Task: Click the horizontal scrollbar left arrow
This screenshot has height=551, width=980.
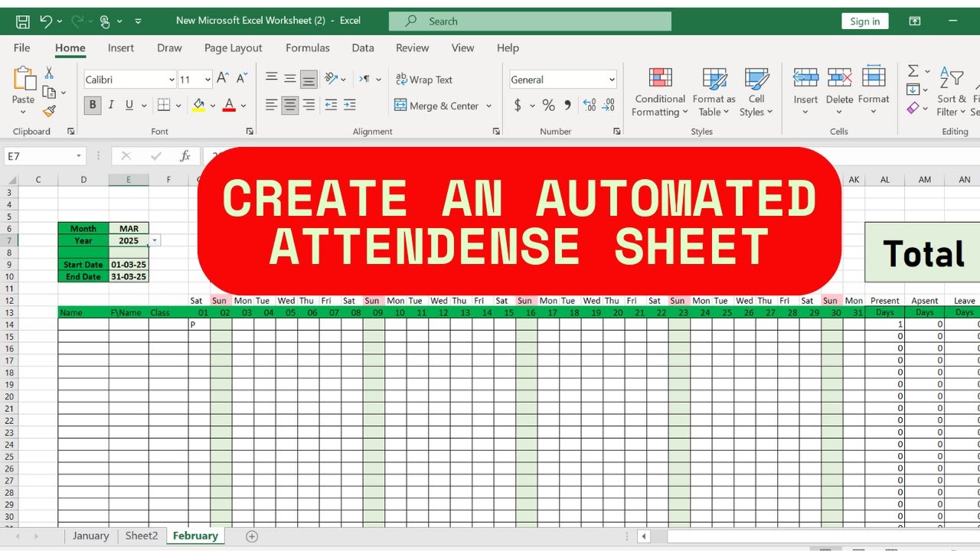Action: 644,536
